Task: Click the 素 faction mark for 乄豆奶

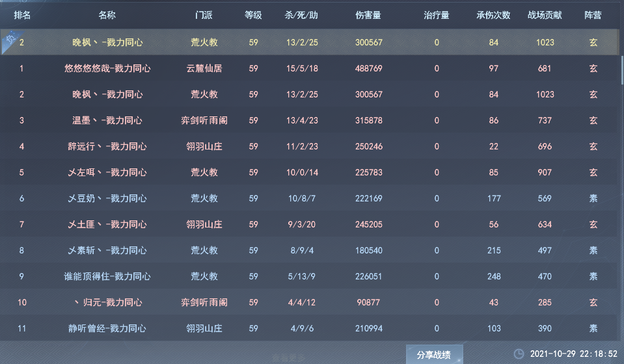Action: pyautogui.click(x=593, y=198)
